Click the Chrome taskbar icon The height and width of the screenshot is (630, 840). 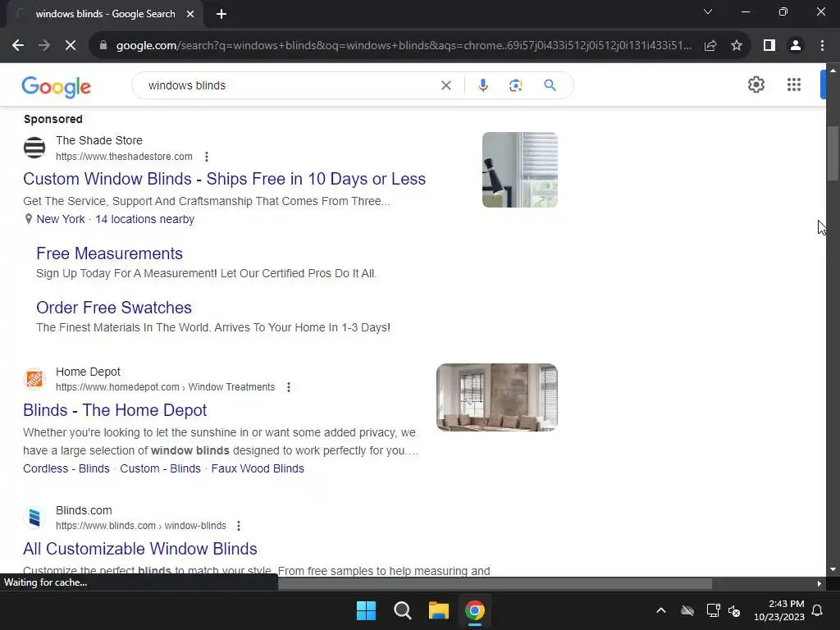tap(475, 610)
